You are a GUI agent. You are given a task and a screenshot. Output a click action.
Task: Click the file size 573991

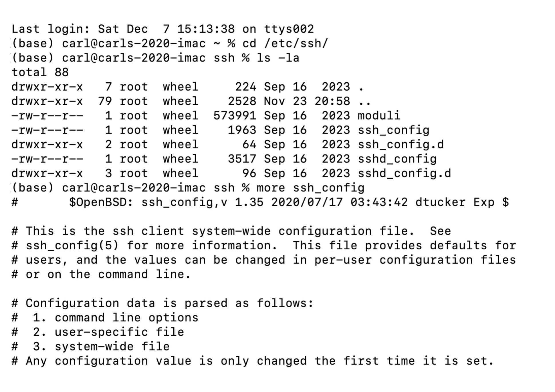[x=235, y=116]
